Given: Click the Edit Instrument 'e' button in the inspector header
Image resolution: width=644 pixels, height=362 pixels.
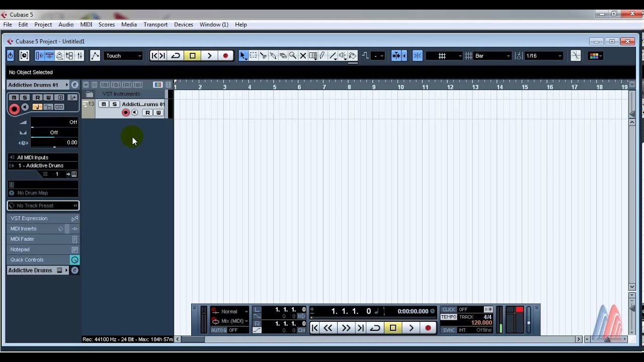Looking at the screenshot, I should pyautogui.click(x=74, y=85).
